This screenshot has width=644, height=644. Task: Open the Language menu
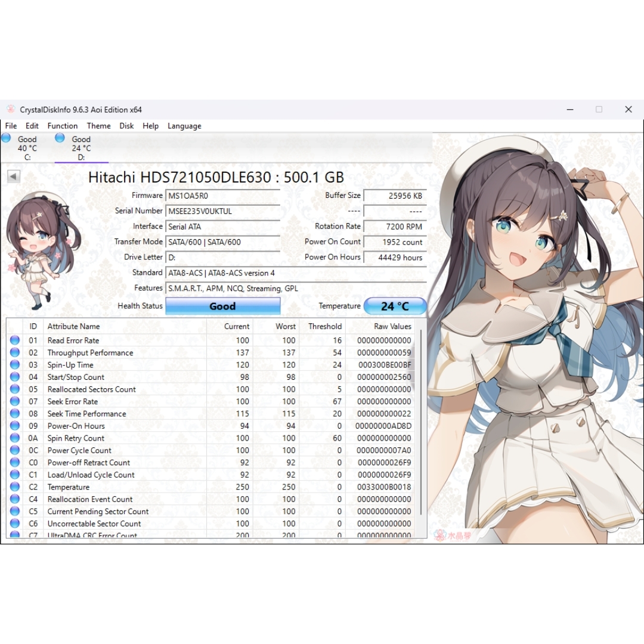pos(184,126)
